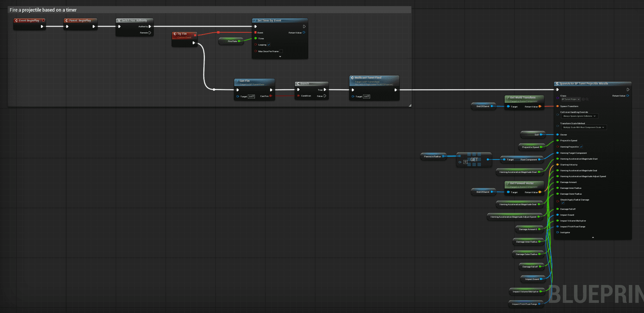Toggle the Looping checkbox
Screen dimensions: 644x313
click(268, 44)
